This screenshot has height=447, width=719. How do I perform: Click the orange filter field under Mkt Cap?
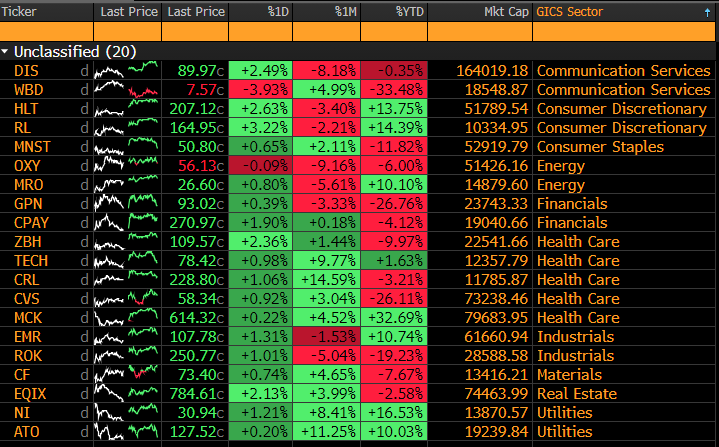(480, 32)
